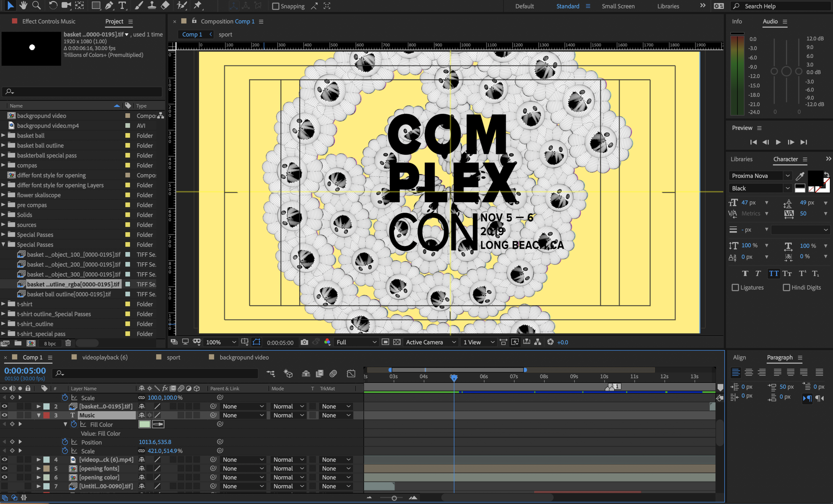This screenshot has height=504, width=833.
Task: Hide the opening color layer
Action: tap(4, 477)
